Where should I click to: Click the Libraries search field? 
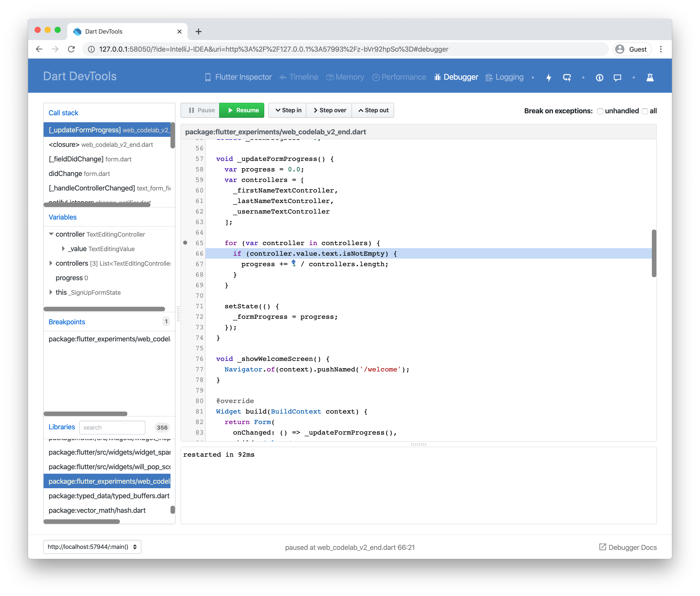tap(112, 427)
